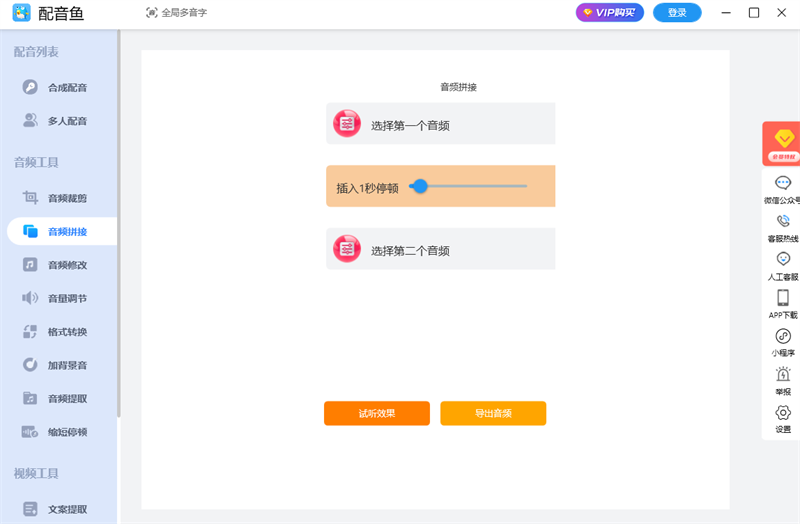The width and height of the screenshot is (800, 524).
Task: Choose the first audio file (选择第一个音频)
Action: tap(440, 125)
